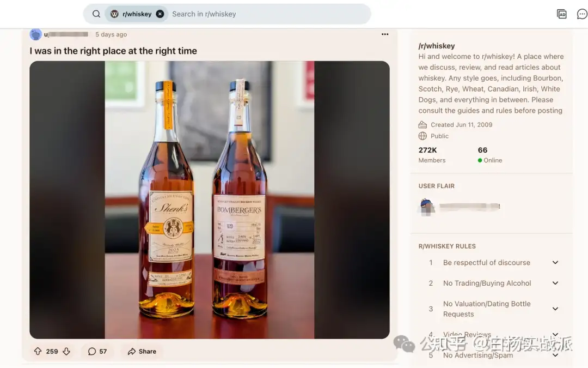The width and height of the screenshot is (588, 368).
Task: Click the 272K Members count
Action: [432, 155]
